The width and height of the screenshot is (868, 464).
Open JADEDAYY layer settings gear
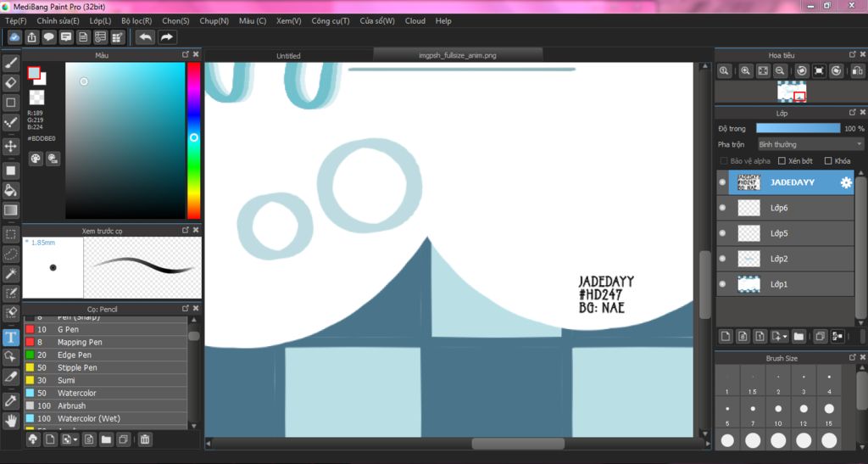coord(846,182)
